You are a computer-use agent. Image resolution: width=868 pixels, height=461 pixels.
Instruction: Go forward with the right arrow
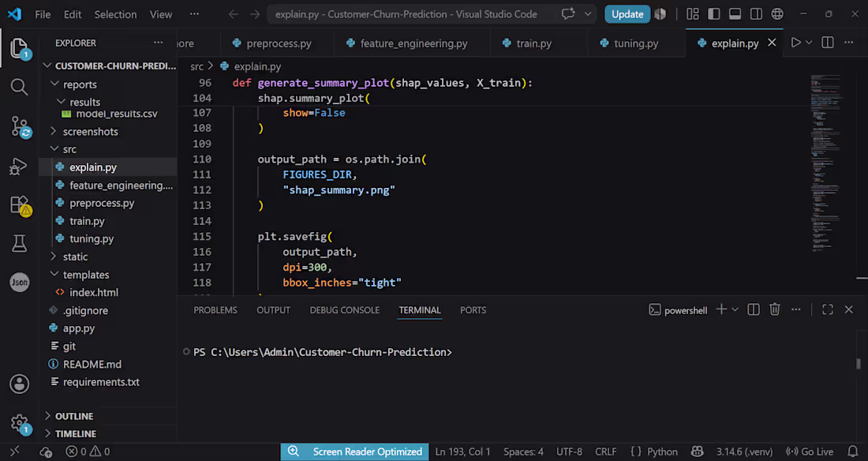coord(255,14)
